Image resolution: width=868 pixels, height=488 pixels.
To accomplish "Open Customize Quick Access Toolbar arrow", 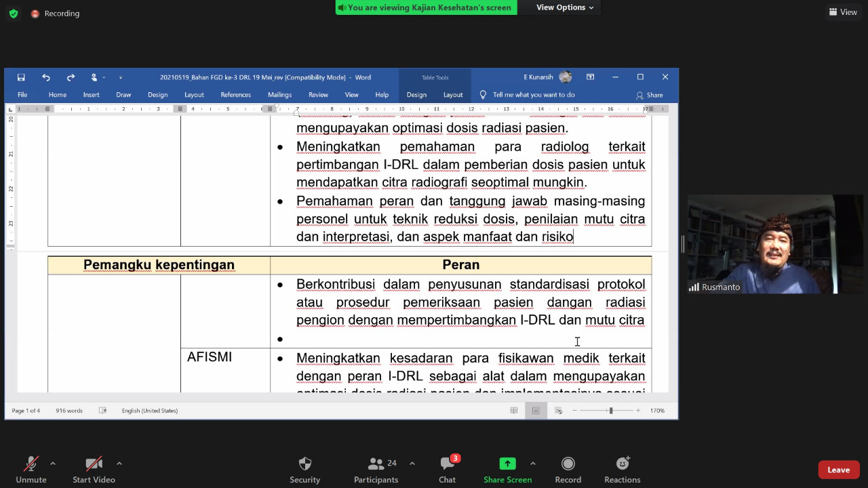I will (120, 77).
